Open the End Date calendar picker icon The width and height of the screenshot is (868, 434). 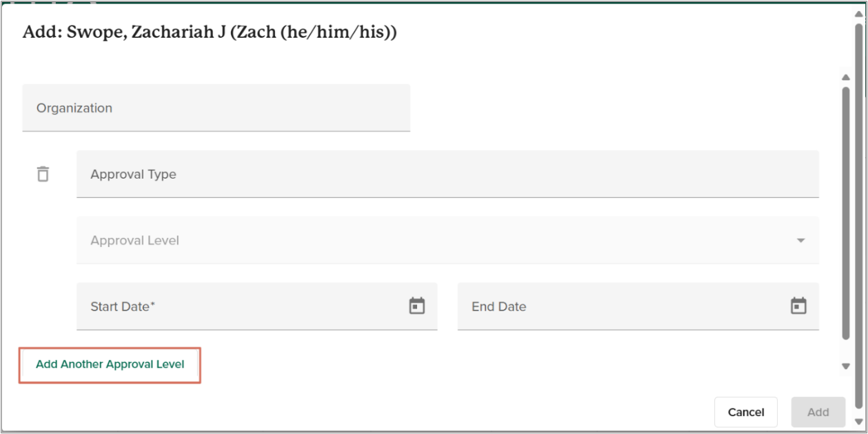798,306
